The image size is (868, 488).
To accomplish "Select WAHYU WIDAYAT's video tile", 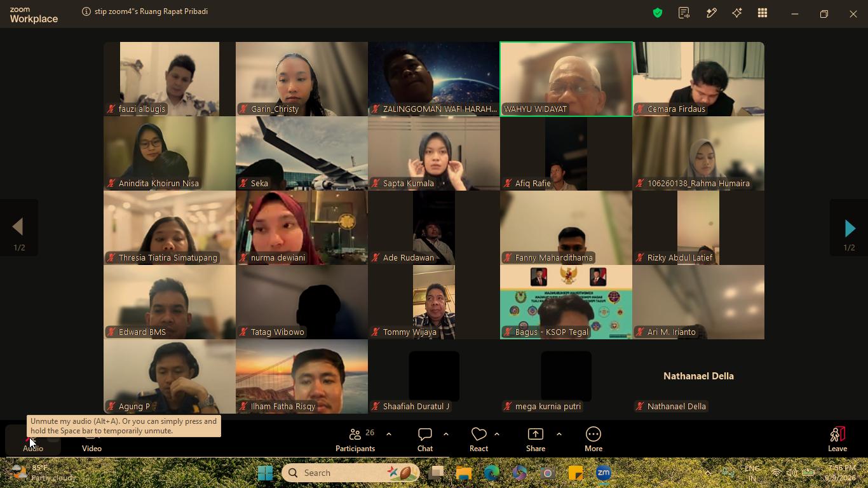I will coord(566,79).
